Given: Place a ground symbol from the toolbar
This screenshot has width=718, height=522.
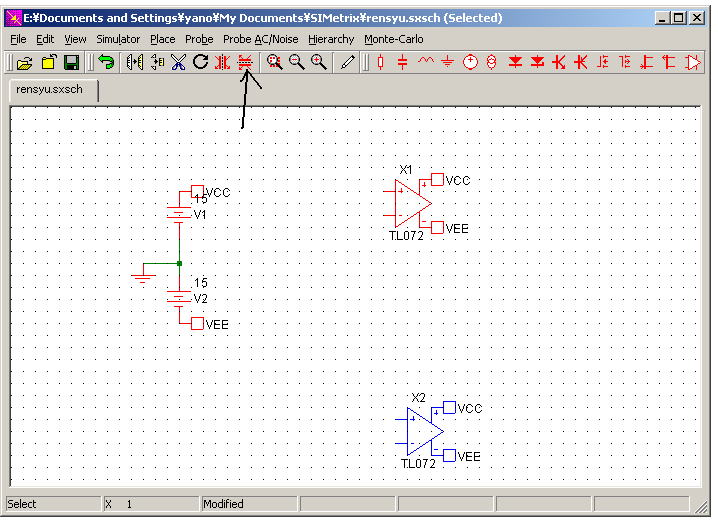Looking at the screenshot, I should [x=447, y=62].
